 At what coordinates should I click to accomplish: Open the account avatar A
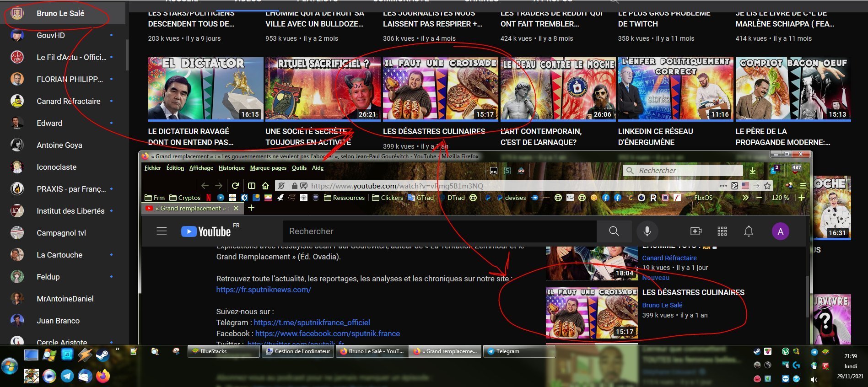[x=781, y=231]
